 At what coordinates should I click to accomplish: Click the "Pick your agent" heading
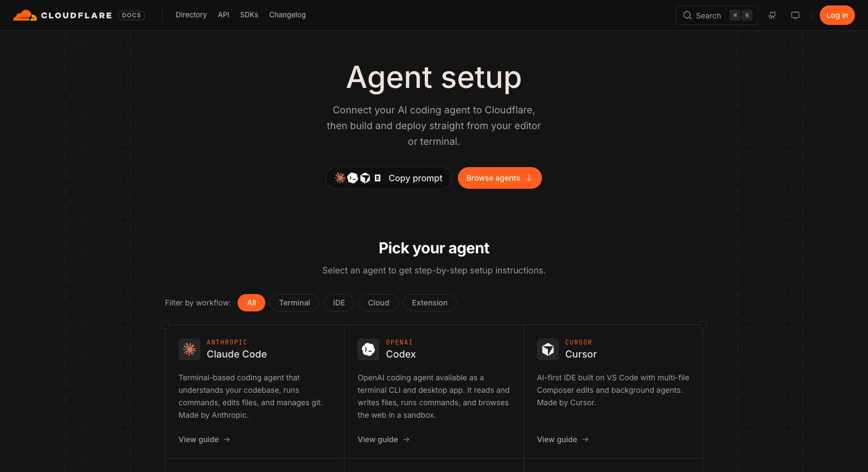point(434,248)
